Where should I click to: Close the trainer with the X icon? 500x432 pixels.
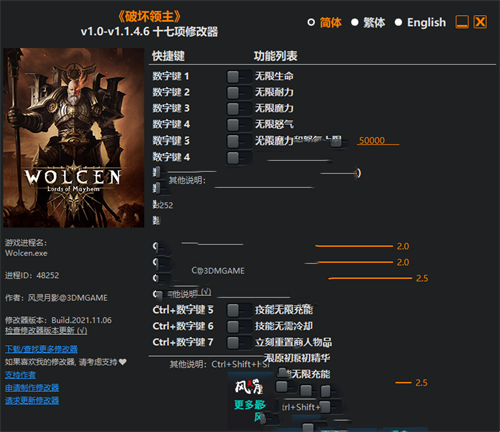pos(480,22)
